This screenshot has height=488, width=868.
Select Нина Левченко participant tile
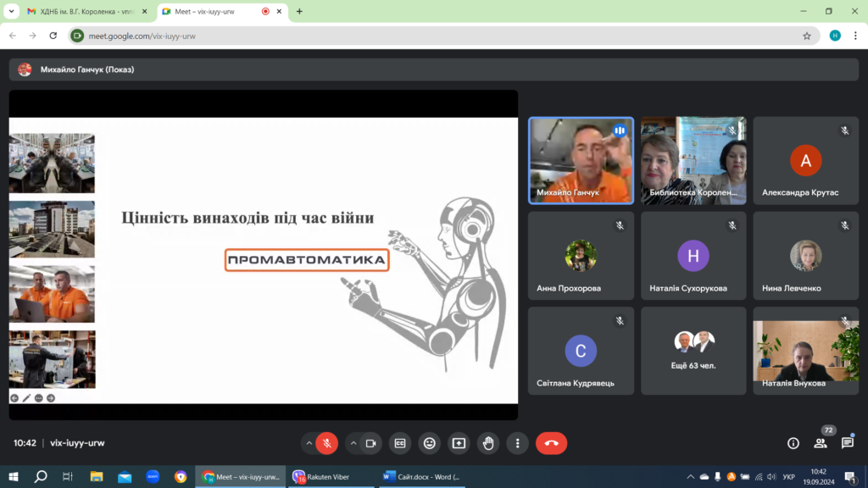(x=805, y=256)
